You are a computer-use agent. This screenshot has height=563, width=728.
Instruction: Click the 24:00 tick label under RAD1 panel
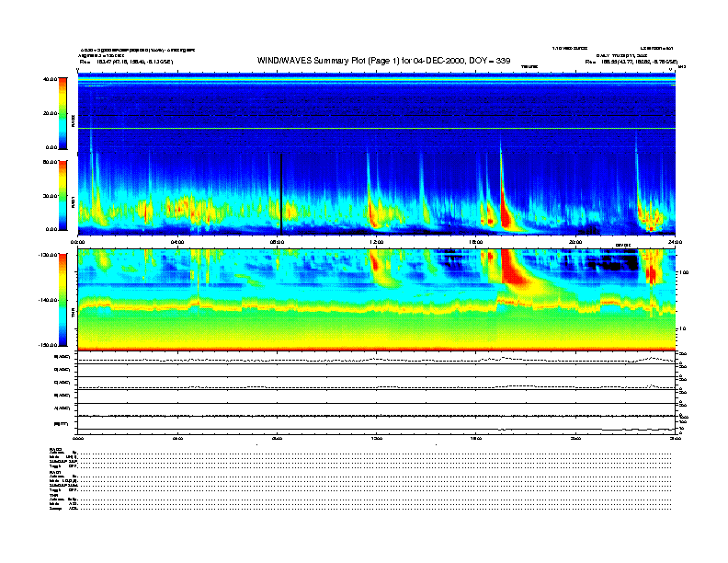pyautogui.click(x=675, y=242)
